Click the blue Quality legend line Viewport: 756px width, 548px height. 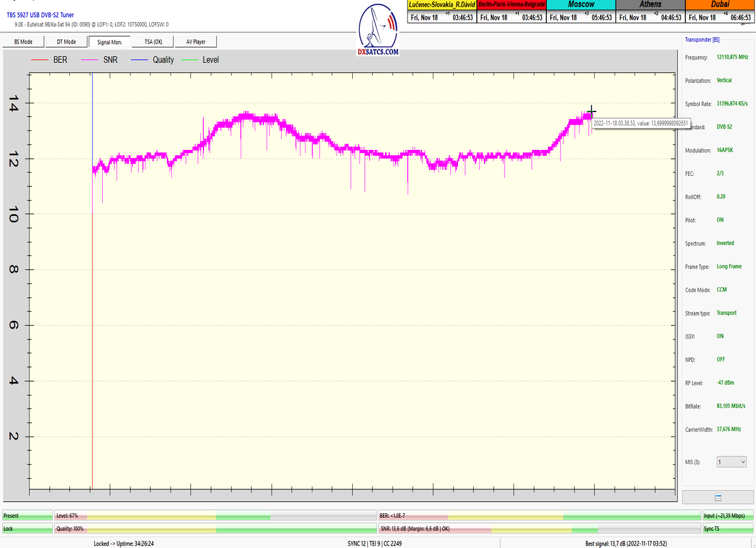tap(139, 60)
